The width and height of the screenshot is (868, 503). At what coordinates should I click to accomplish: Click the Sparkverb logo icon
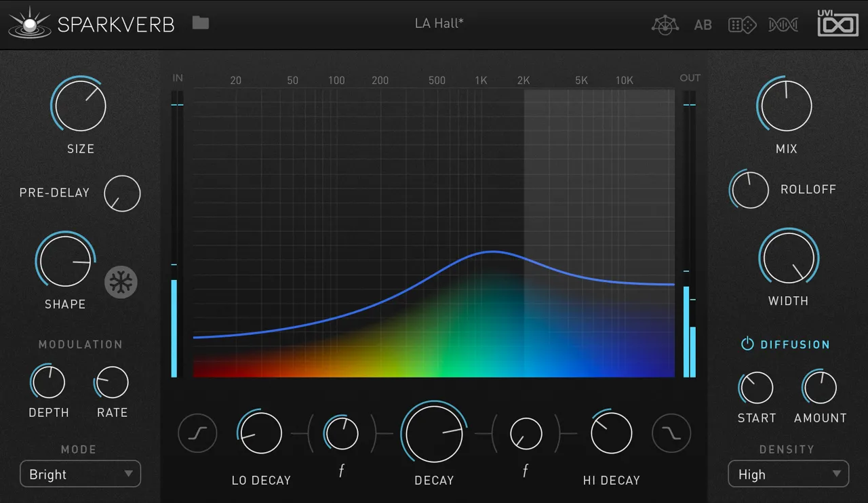[30, 23]
